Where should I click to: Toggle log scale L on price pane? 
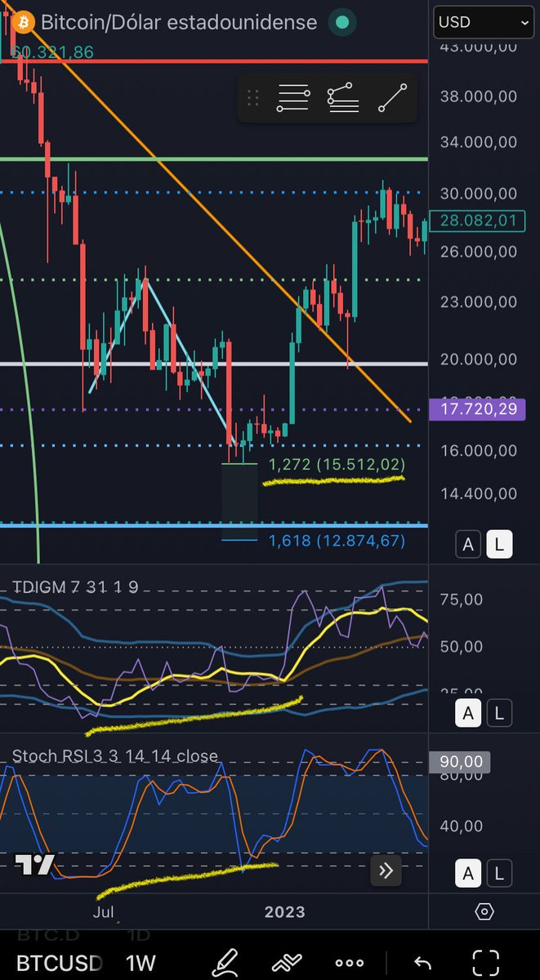click(500, 545)
